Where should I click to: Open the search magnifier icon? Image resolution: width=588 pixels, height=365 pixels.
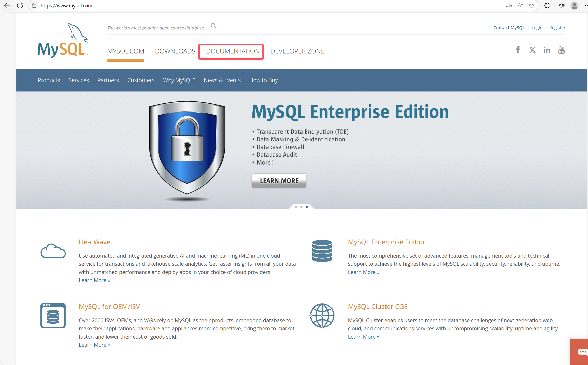tap(213, 26)
